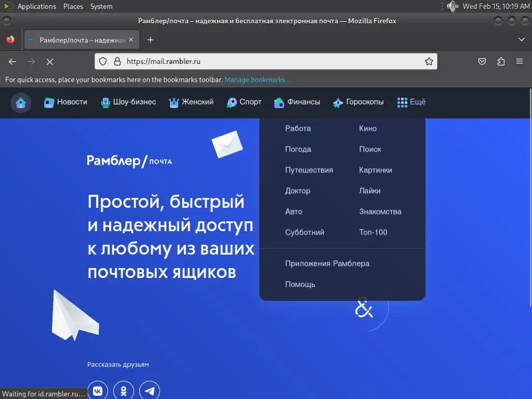Image resolution: width=532 pixels, height=399 pixels.
Task: Select Поиск menu entry
Action: (x=370, y=149)
